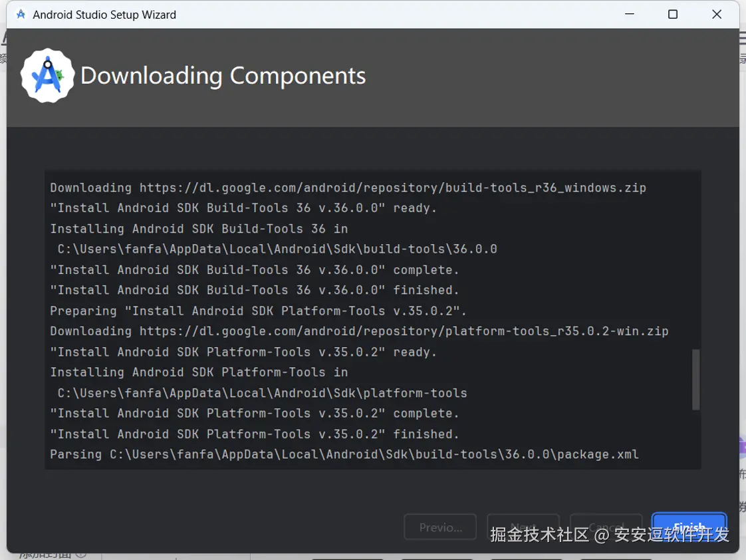Click the Build-Tools 36 'finished' log line

[x=255, y=290]
